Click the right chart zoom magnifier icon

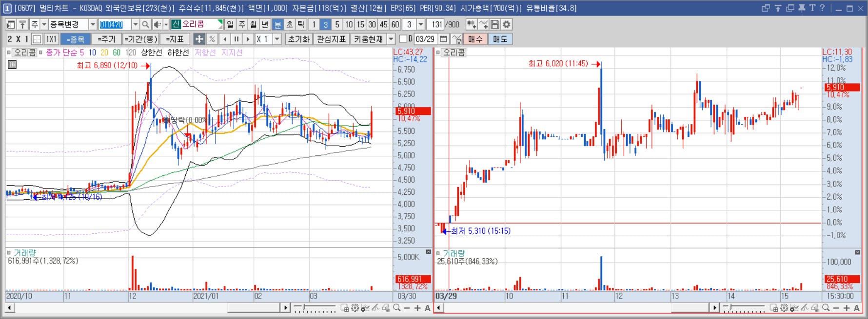(x=826, y=308)
